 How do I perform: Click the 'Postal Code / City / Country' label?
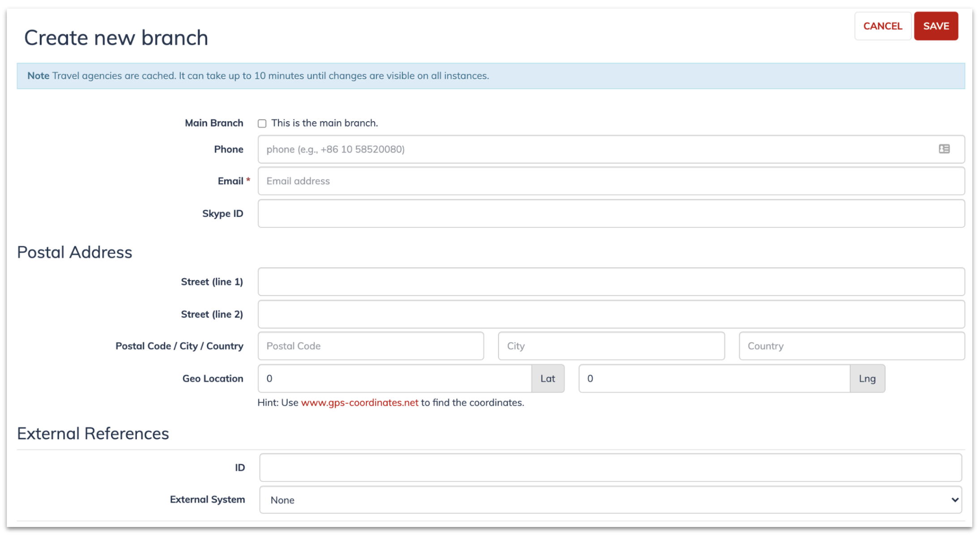point(179,346)
